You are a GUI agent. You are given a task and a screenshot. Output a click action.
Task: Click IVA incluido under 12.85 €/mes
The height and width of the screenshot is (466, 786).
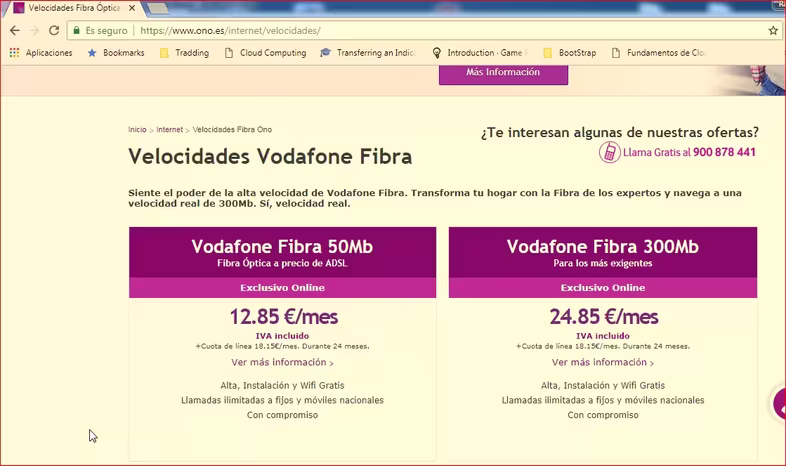click(x=282, y=336)
